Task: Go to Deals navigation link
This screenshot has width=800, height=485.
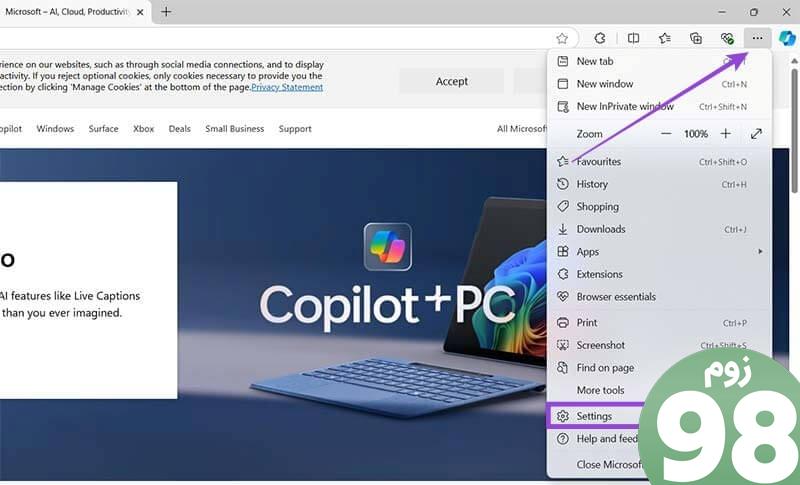Action: coord(180,129)
